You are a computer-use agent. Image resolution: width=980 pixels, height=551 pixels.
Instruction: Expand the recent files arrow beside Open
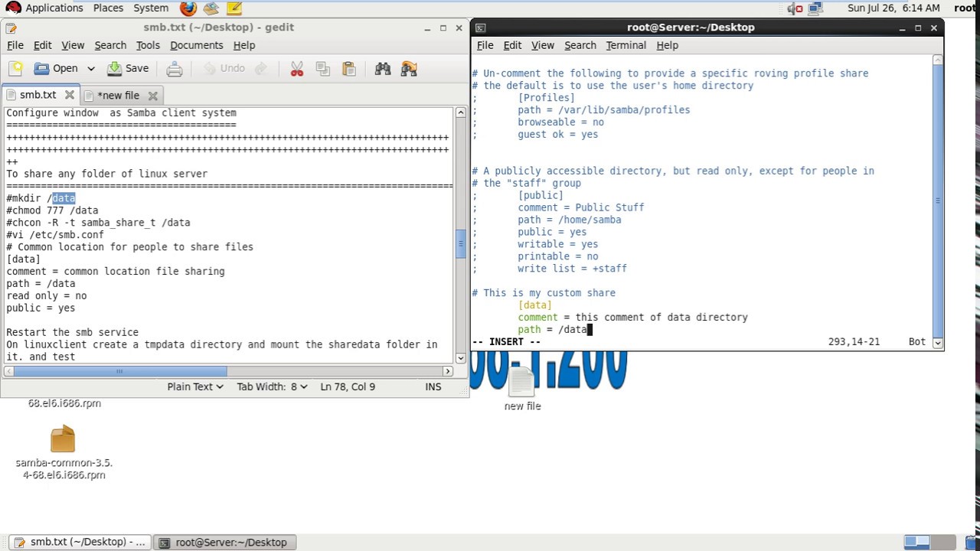point(90,69)
